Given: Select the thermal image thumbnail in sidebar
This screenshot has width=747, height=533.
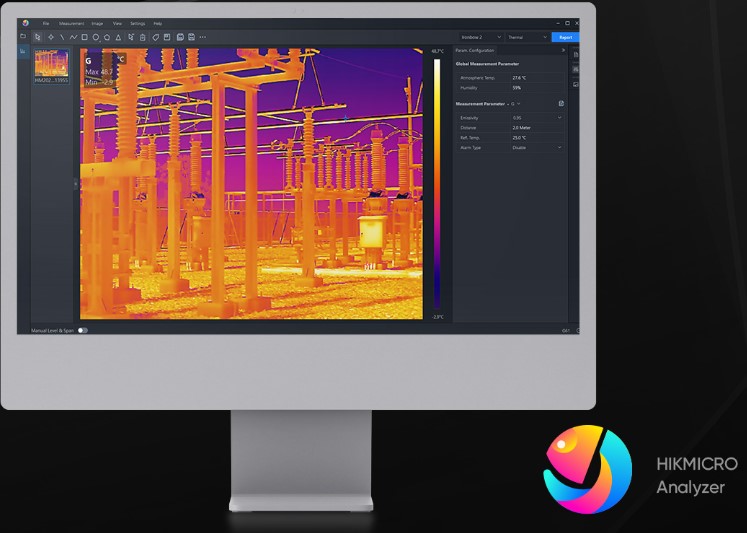Looking at the screenshot, I should [x=52, y=63].
